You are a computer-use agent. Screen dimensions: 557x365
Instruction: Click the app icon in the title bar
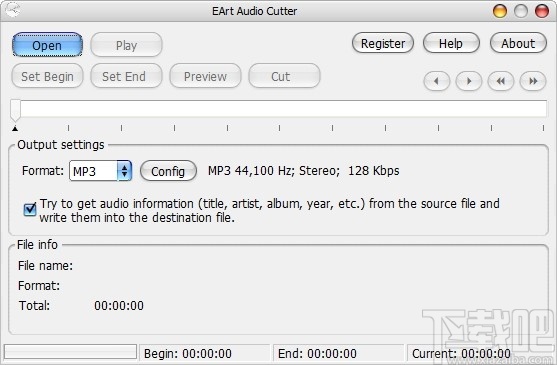click(x=13, y=11)
